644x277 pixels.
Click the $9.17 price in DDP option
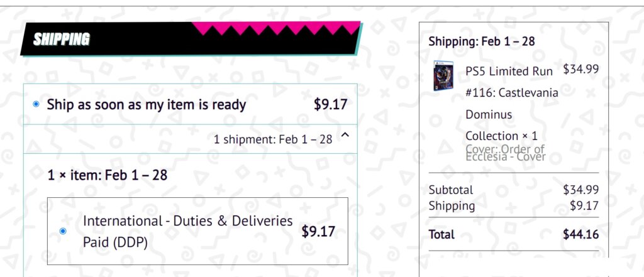tap(318, 231)
